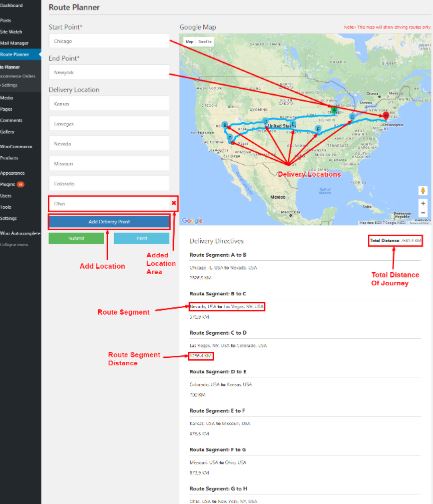Open the Google logo on the map
The width and height of the screenshot is (433, 504).
(192, 221)
